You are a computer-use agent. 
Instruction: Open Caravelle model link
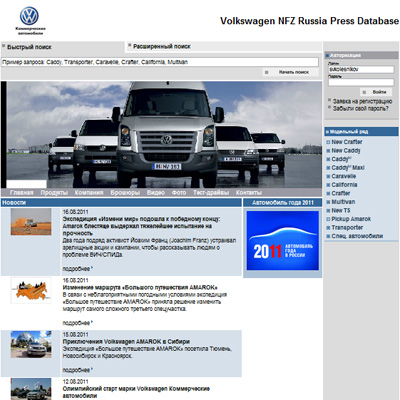pyautogui.click(x=344, y=176)
